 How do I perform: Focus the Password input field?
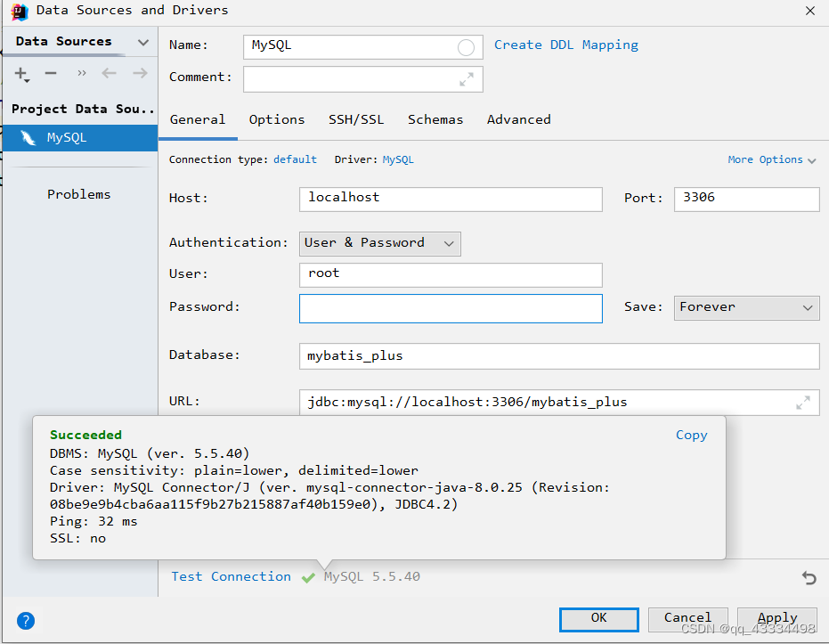(451, 309)
